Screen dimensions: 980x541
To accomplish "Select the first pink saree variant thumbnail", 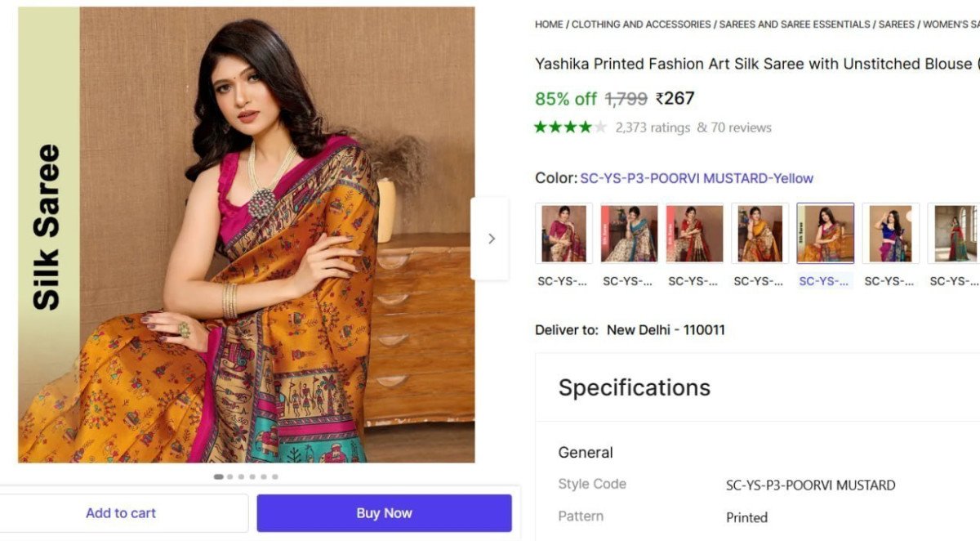I will click(562, 231).
